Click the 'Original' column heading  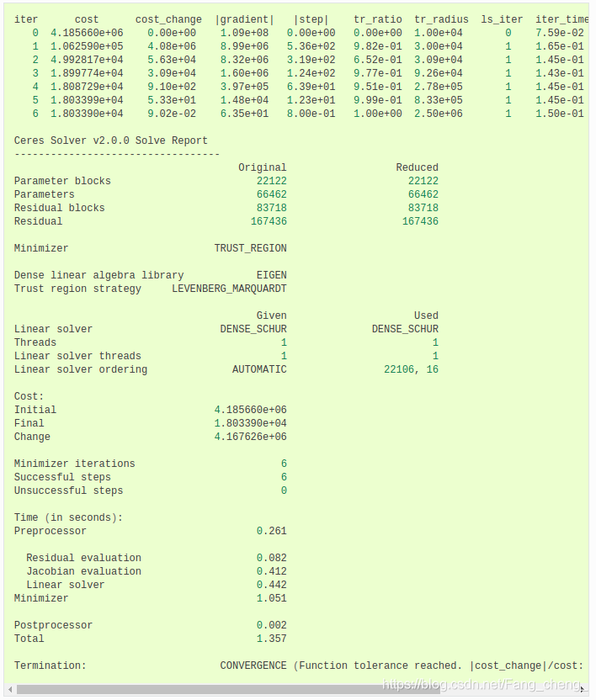point(263,168)
